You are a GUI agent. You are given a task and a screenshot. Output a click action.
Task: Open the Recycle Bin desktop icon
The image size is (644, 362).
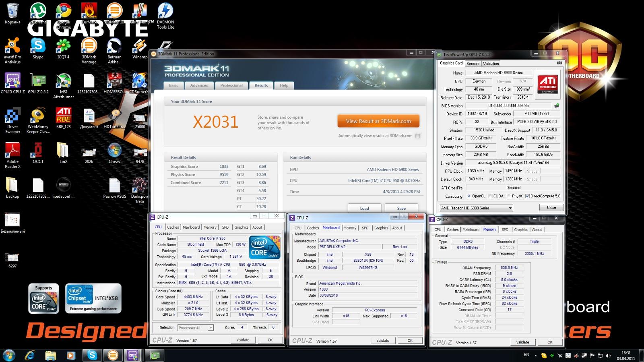pos(12,13)
